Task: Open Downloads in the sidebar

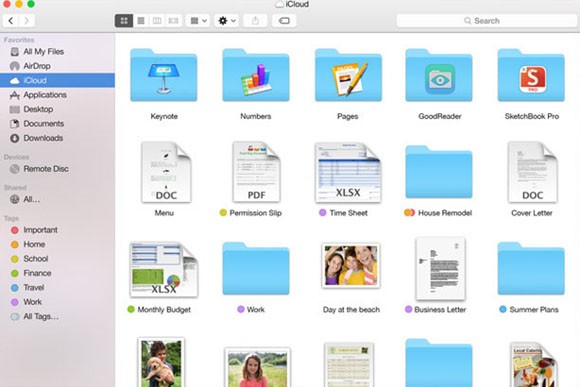Action: [x=57, y=138]
